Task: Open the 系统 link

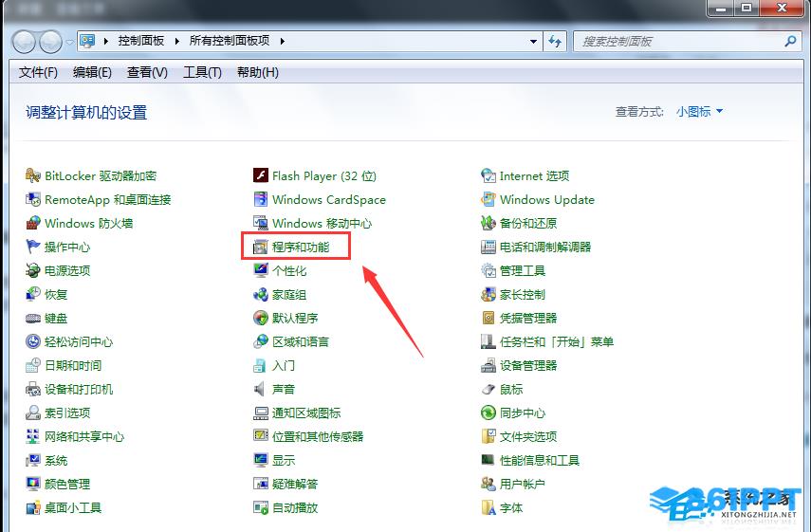Action: point(56,460)
